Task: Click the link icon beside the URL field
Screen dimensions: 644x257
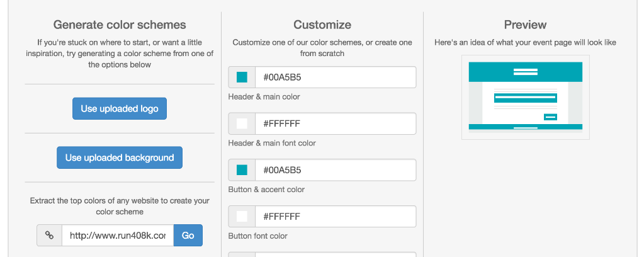Action: point(49,235)
